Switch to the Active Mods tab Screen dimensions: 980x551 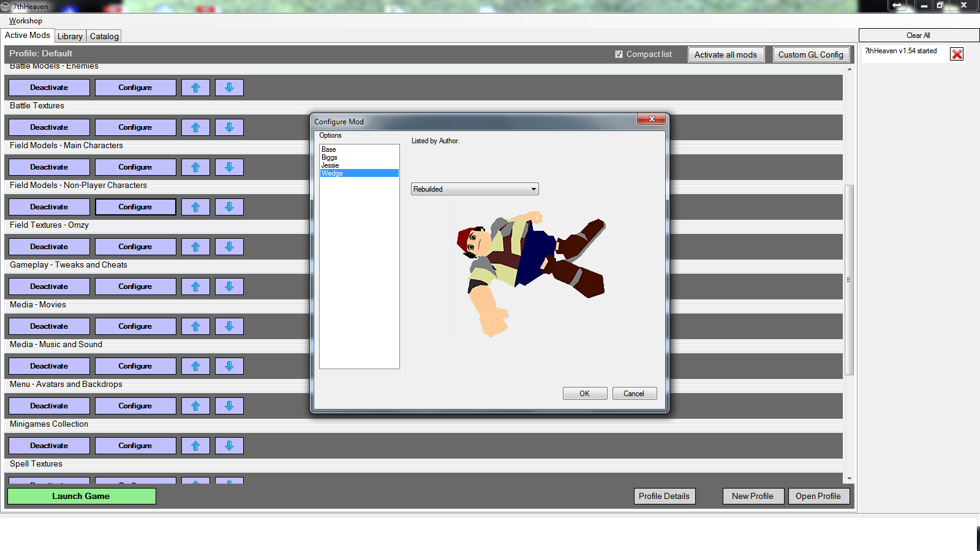tap(28, 36)
